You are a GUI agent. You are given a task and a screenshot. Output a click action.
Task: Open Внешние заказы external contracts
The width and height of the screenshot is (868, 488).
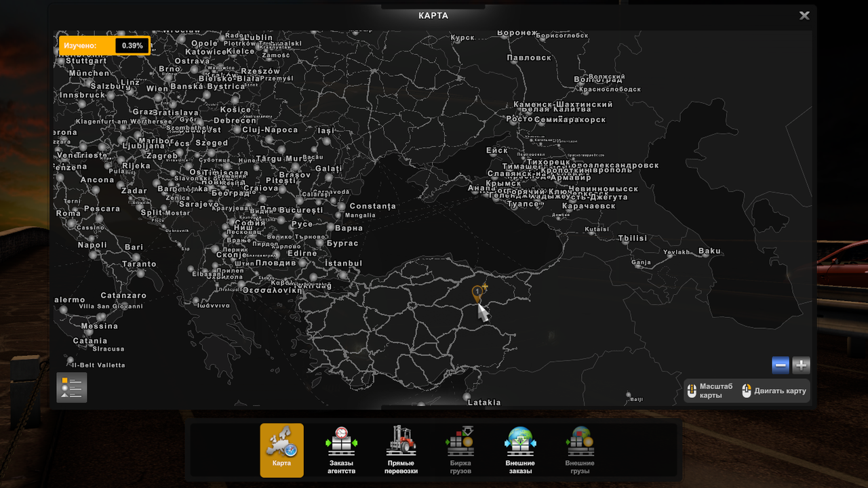tap(520, 450)
